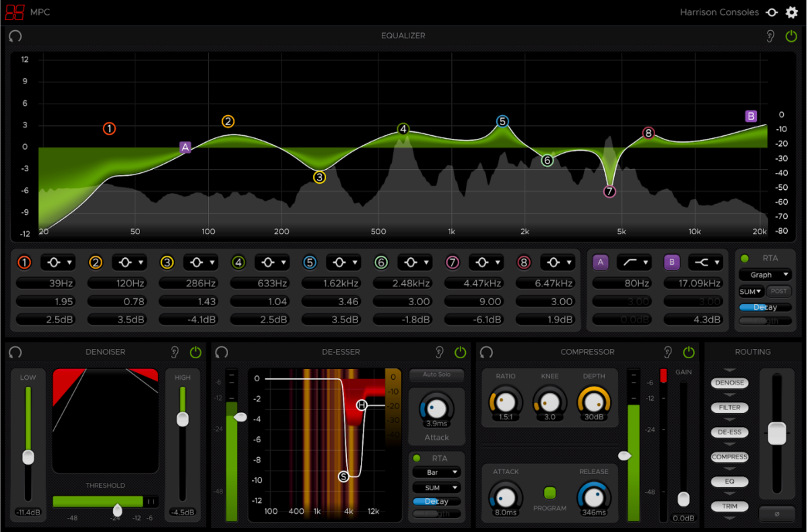Open band 4 filter shape dropdown
808x532 pixels.
pyautogui.click(x=272, y=262)
